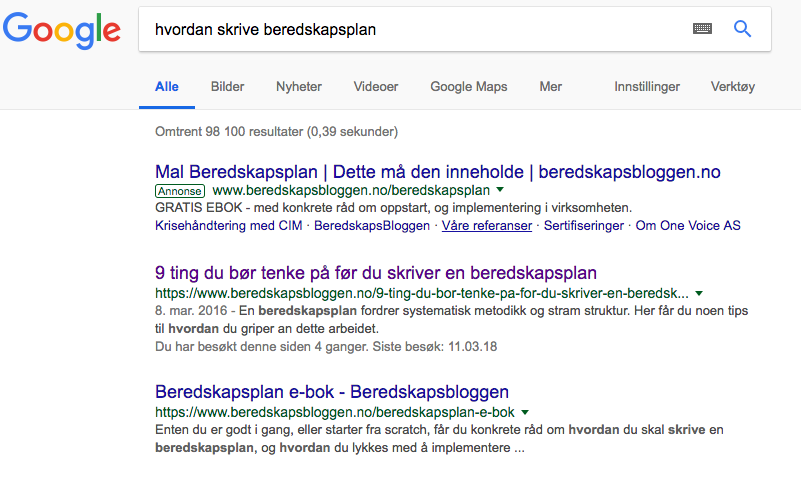Expand dropdown arrow beside the ad URL
This screenshot has width=801, height=482.
click(500, 190)
